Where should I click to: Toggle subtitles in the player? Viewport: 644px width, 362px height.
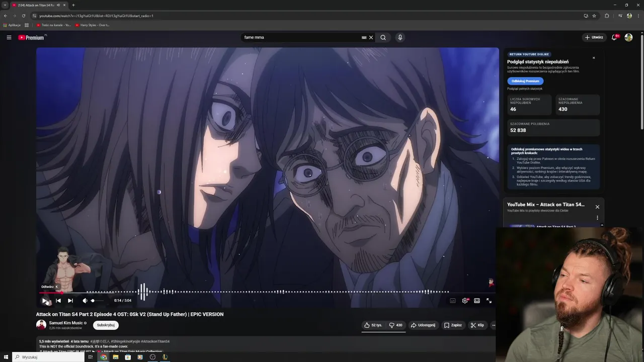(x=453, y=301)
